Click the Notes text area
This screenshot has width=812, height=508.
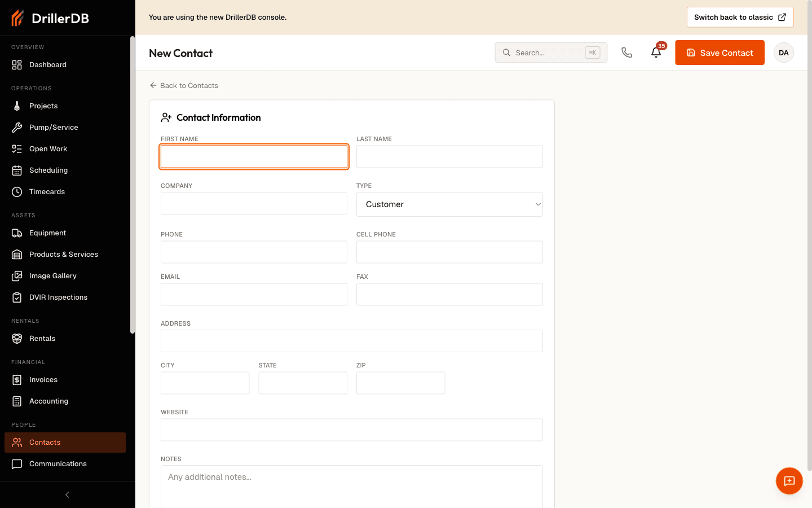pos(352,487)
